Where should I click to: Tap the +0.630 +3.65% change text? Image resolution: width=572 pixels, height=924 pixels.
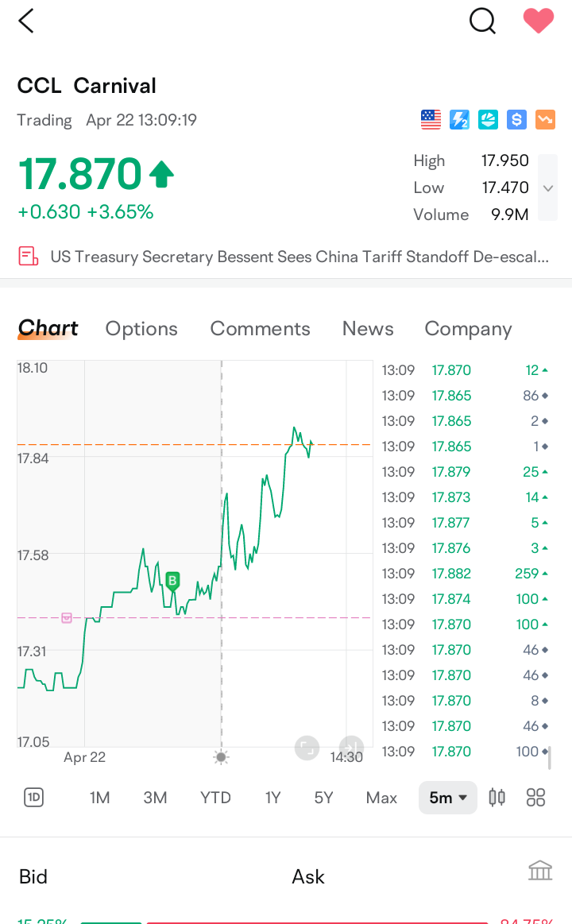click(x=86, y=211)
